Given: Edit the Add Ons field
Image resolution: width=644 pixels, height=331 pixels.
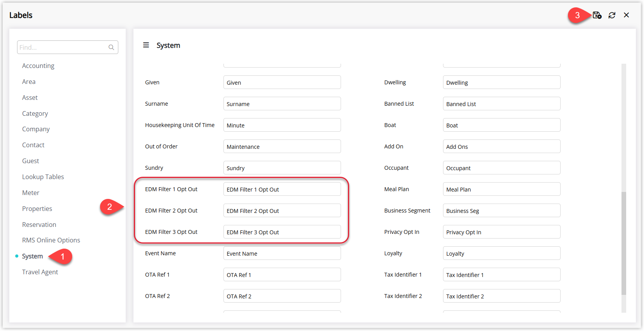Looking at the screenshot, I should pos(502,146).
